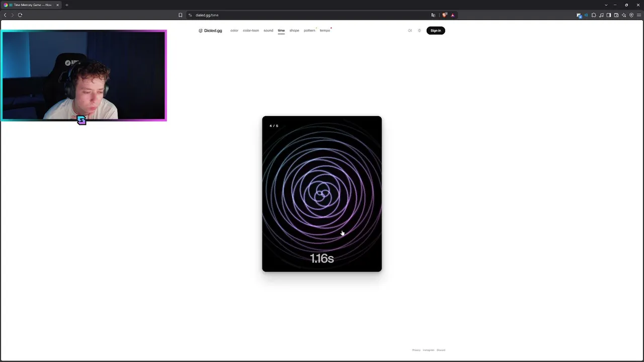Open the Privacy footer link
The height and width of the screenshot is (362, 644).
[x=416, y=350]
